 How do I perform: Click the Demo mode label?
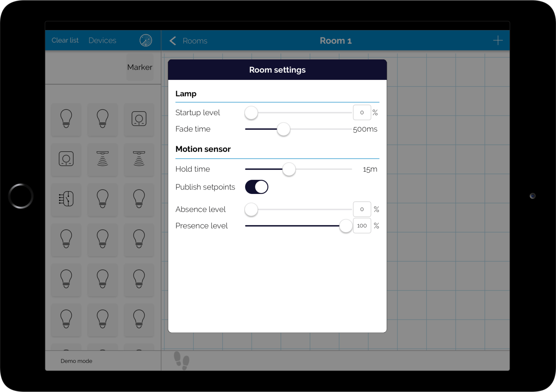76,361
